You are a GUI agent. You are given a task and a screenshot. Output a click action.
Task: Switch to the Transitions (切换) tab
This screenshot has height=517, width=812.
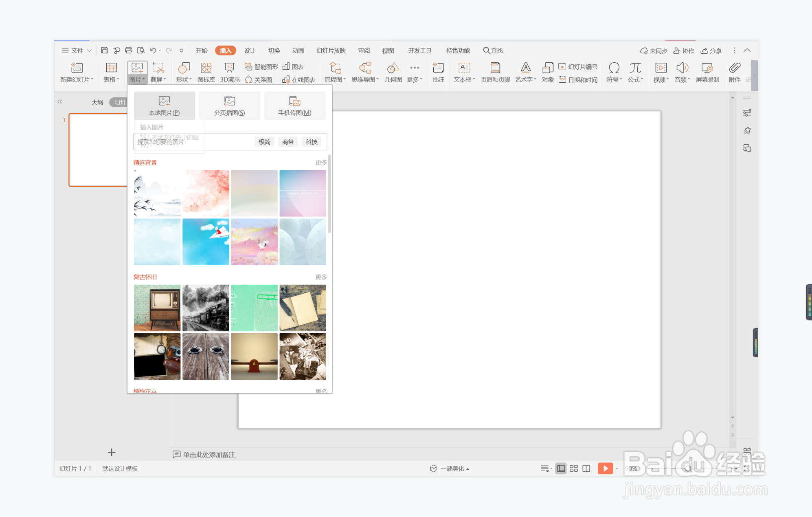pos(274,51)
